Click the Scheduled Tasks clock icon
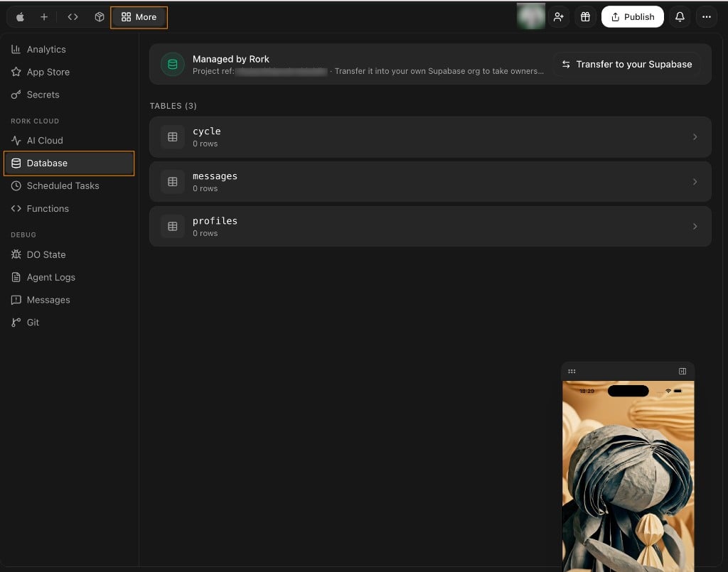This screenshot has height=572, width=728. (x=16, y=185)
